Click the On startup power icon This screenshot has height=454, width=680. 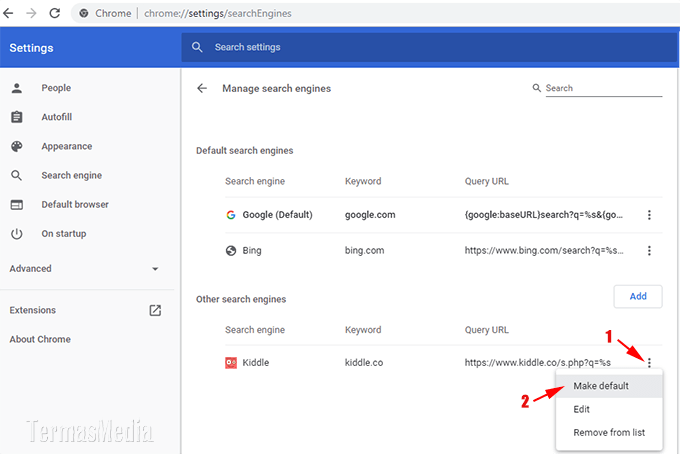pyautogui.click(x=16, y=234)
